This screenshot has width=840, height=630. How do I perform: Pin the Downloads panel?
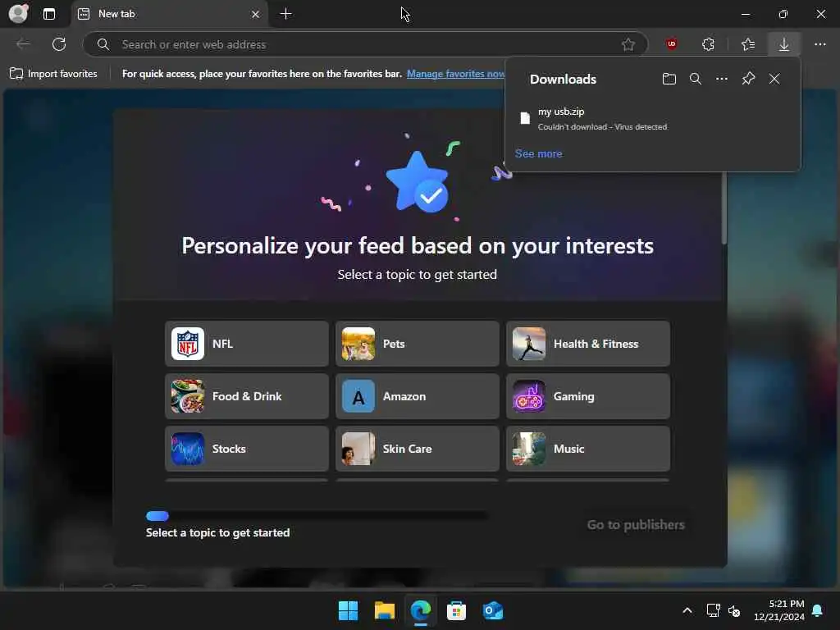(x=748, y=79)
